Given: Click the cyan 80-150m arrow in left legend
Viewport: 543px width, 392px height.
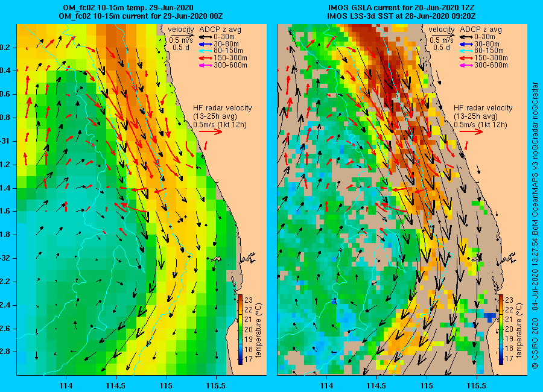Looking at the screenshot, I should [206, 51].
